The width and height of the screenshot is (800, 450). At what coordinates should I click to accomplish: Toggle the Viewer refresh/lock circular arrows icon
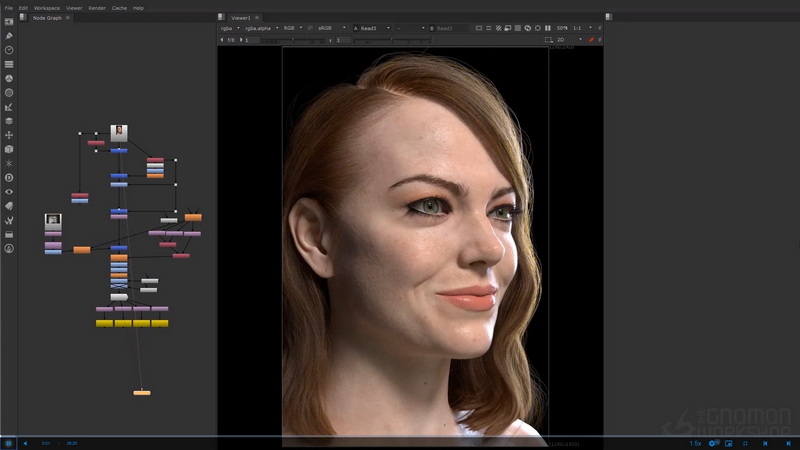[x=528, y=28]
